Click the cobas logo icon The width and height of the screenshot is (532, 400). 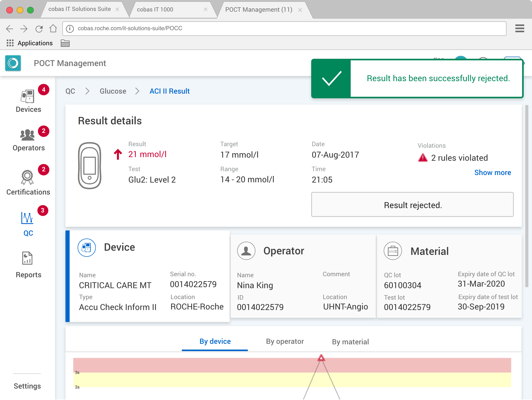(13, 63)
